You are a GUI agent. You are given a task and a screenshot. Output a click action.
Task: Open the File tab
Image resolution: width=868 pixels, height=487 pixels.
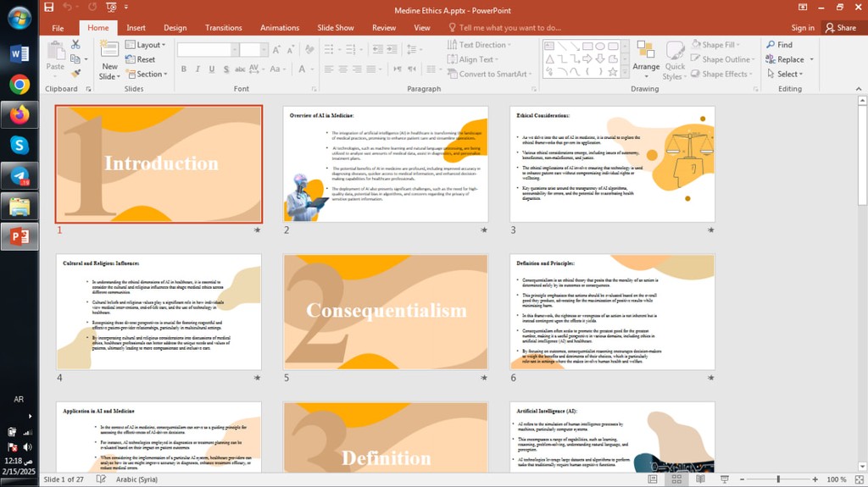click(x=58, y=28)
